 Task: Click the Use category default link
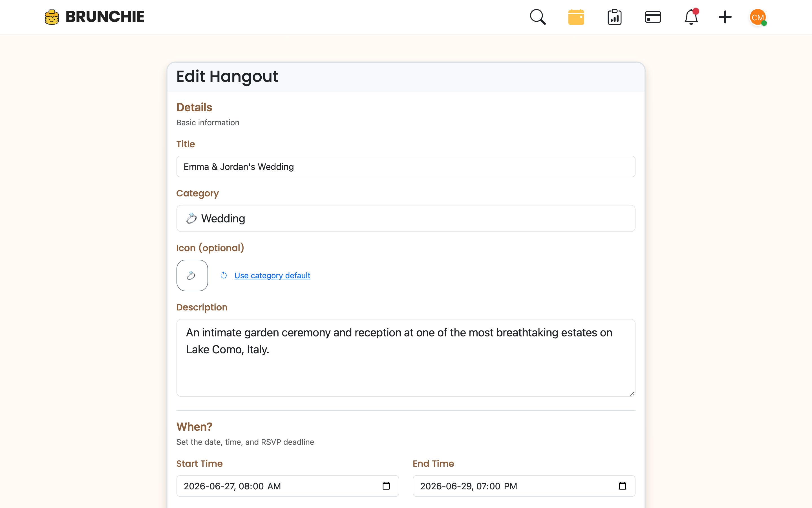272,275
